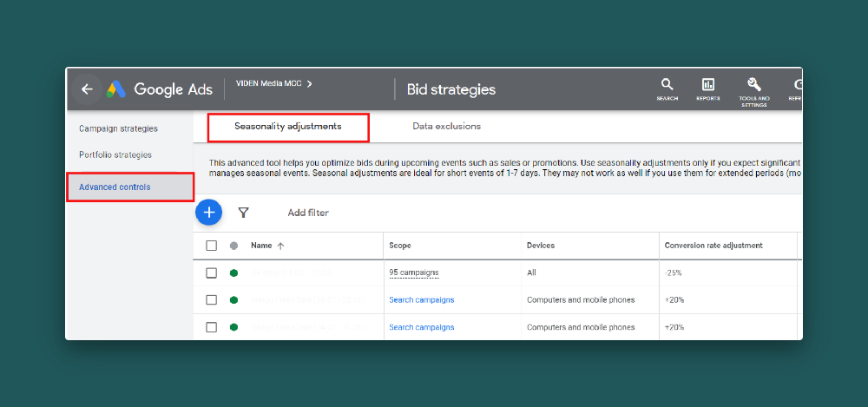Open Portfolio strategies in the sidebar
The width and height of the screenshot is (868, 407).
[115, 155]
